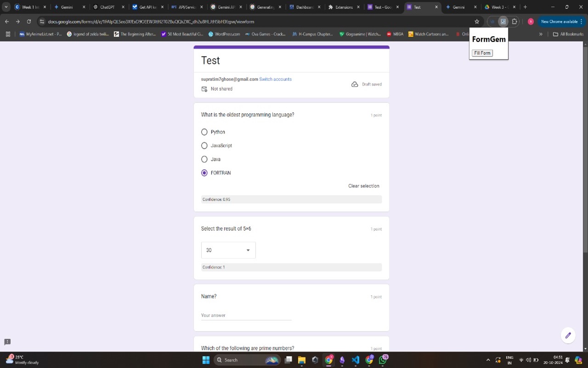Click the email response receipt icon
The width and height of the screenshot is (588, 368).
(204, 89)
